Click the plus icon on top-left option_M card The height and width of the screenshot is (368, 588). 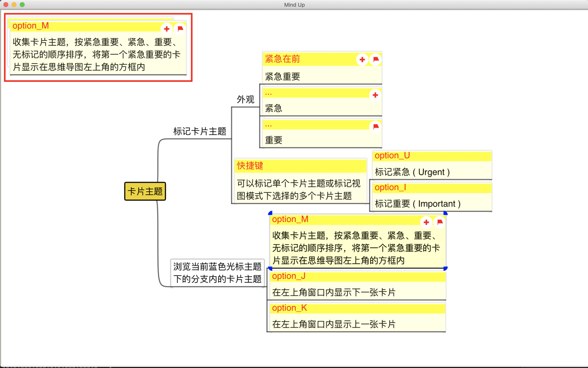click(167, 29)
